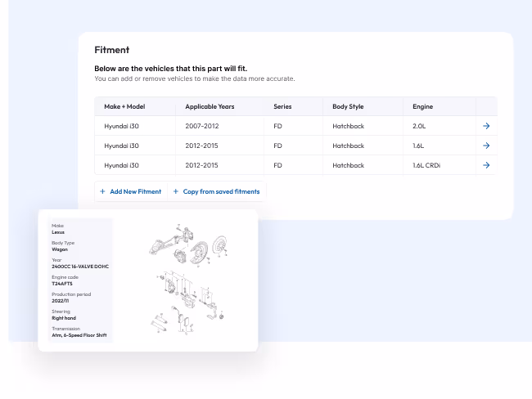Click Hyundai i30 in the 2007-2012 row
The height and width of the screenshot is (399, 532).
[x=121, y=126]
